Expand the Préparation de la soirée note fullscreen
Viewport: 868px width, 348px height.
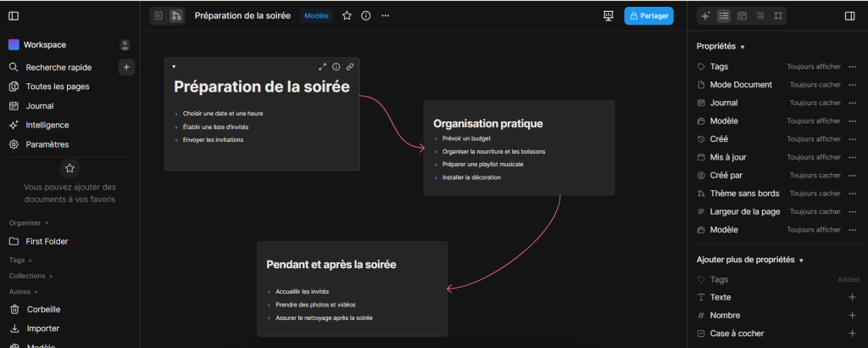click(x=322, y=66)
